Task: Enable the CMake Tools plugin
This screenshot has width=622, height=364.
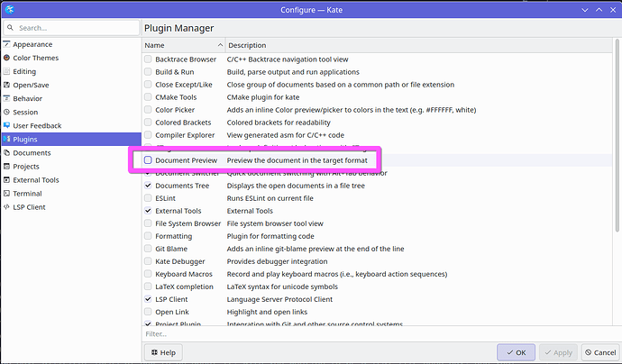Action: pos(148,96)
